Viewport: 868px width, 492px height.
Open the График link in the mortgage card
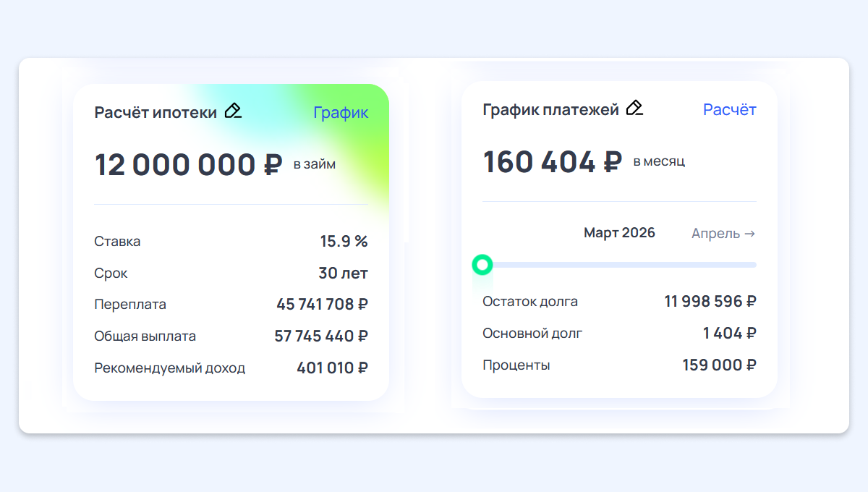[x=341, y=113]
